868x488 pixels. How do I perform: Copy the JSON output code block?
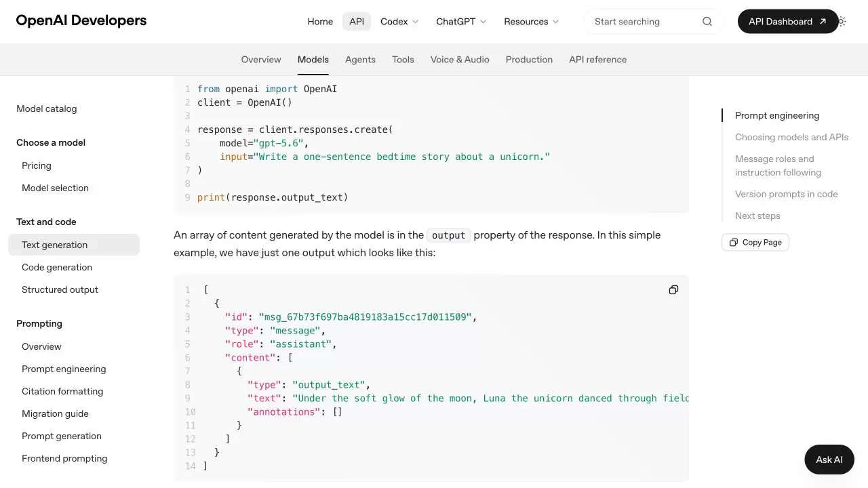(673, 290)
